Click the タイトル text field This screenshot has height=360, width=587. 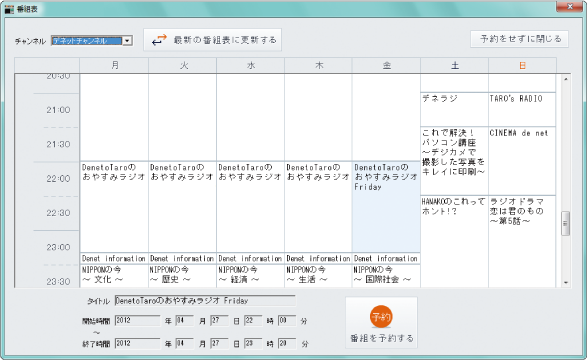click(205, 300)
